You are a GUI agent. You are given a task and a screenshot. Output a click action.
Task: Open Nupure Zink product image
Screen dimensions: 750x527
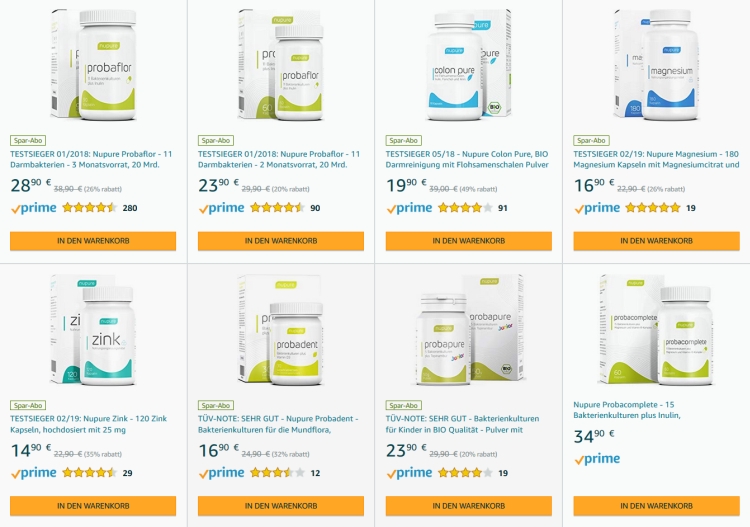[x=93, y=330]
